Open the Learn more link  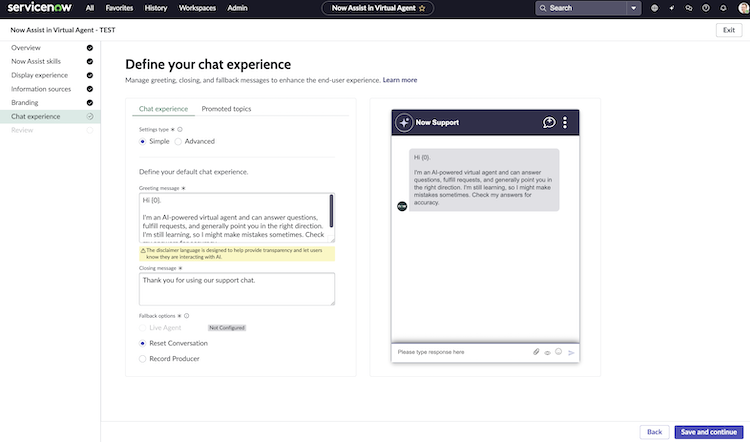point(400,80)
